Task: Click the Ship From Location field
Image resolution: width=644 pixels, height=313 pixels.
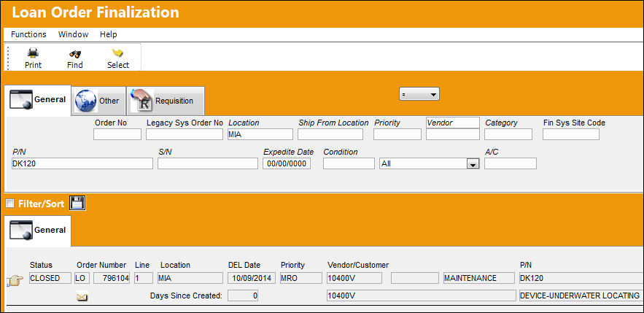Action: point(330,134)
